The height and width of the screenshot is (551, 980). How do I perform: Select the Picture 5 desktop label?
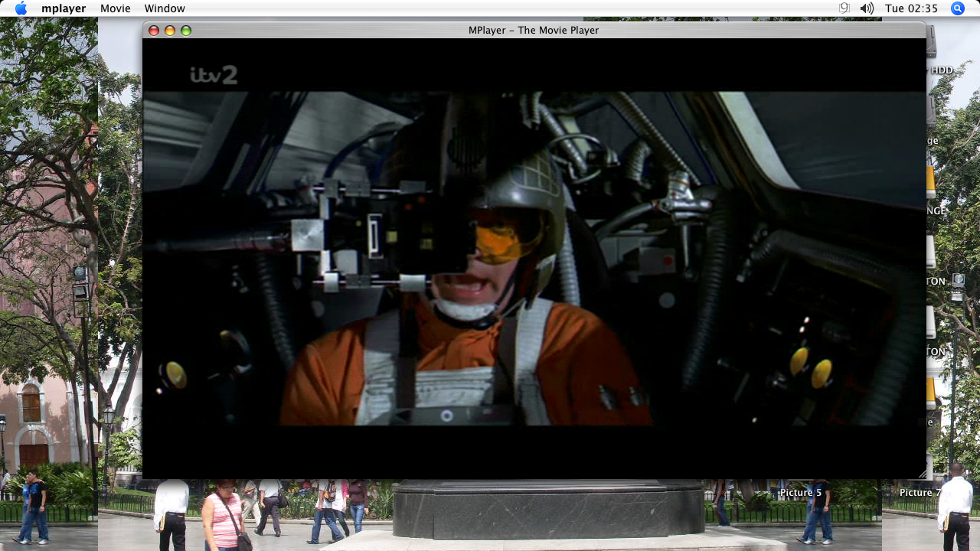tap(801, 493)
